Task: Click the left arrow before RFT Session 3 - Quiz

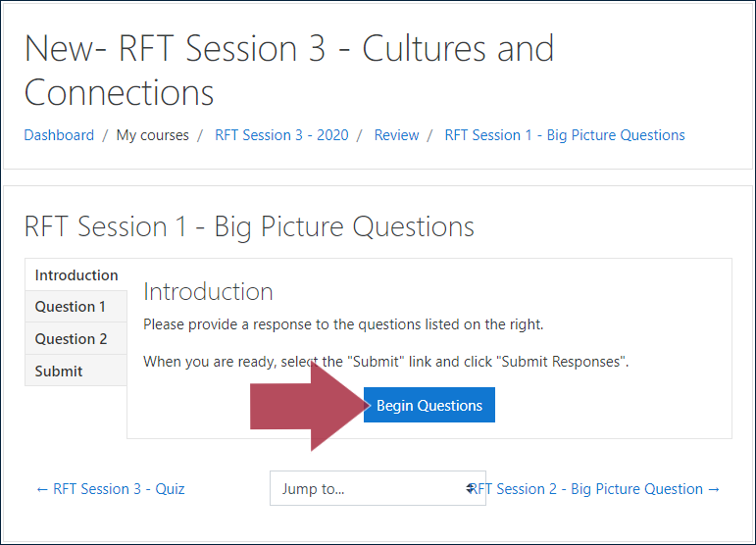Action: (42, 489)
